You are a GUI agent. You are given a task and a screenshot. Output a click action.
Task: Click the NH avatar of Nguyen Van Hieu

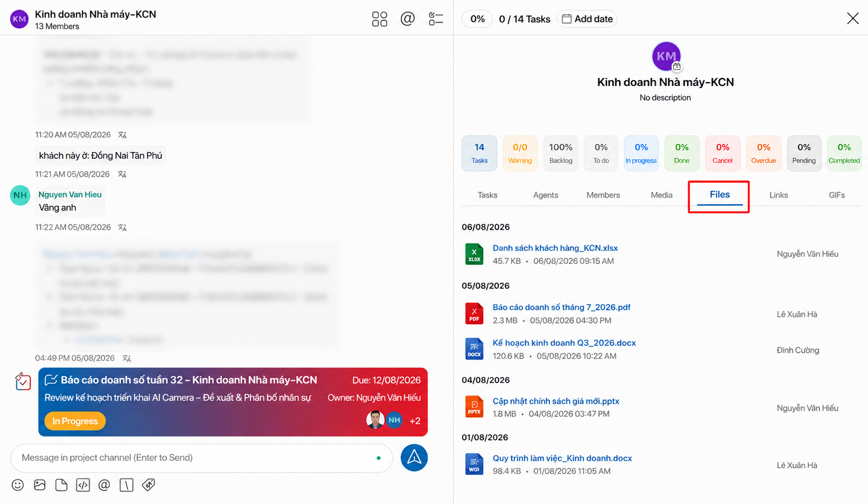(20, 195)
